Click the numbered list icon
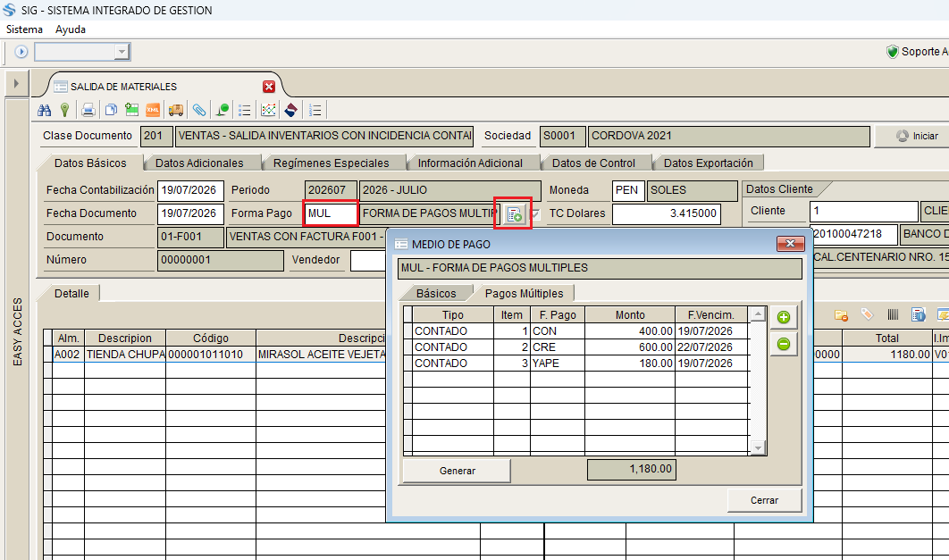Image resolution: width=949 pixels, height=560 pixels. pos(315,110)
